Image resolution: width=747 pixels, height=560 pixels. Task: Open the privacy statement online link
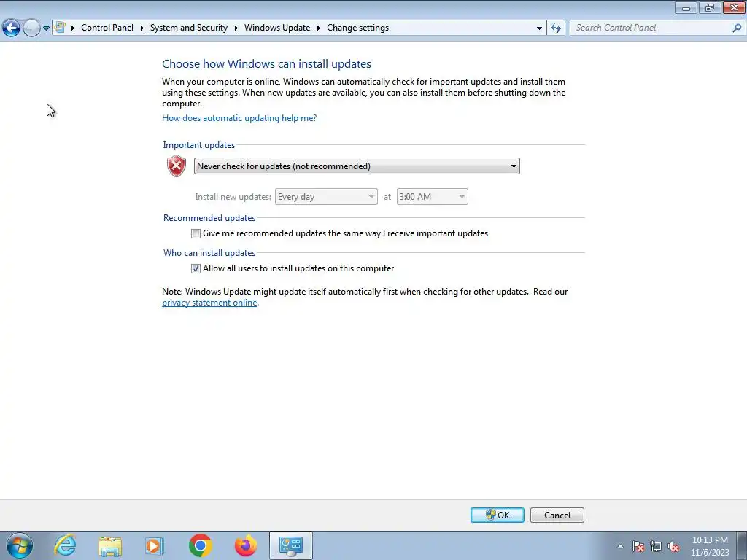[x=209, y=303]
